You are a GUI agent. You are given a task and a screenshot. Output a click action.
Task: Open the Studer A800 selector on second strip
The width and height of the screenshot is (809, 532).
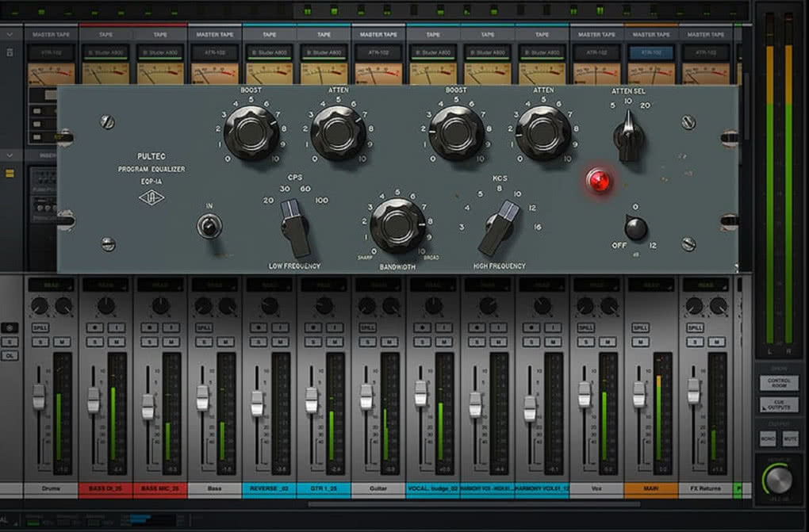pyautogui.click(x=105, y=52)
